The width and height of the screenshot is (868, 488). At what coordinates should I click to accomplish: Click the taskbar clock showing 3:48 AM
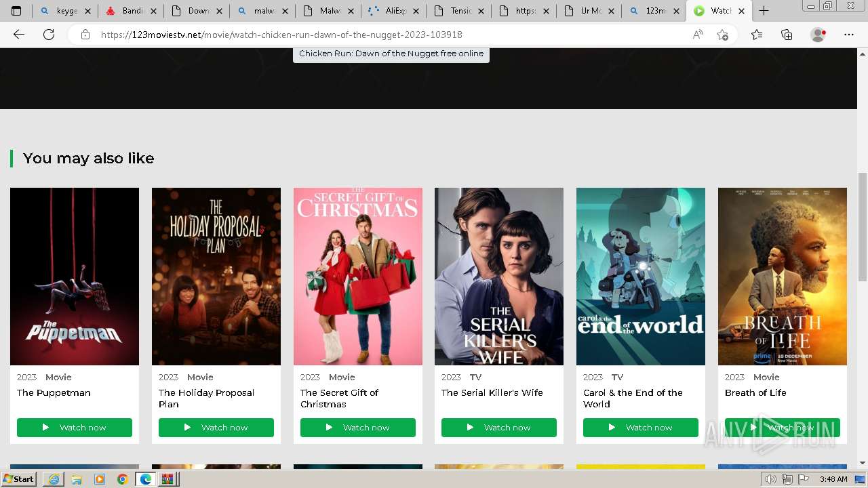(x=833, y=479)
